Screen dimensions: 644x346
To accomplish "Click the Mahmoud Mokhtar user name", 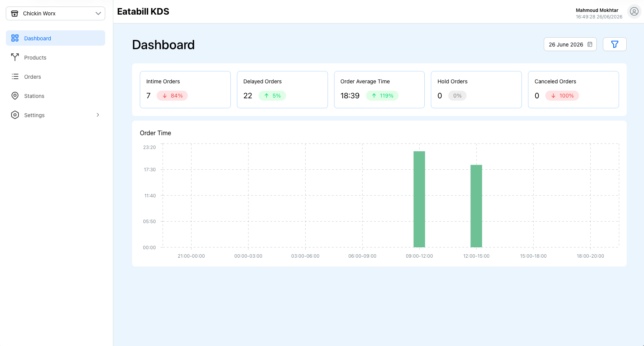I will click(x=597, y=10).
